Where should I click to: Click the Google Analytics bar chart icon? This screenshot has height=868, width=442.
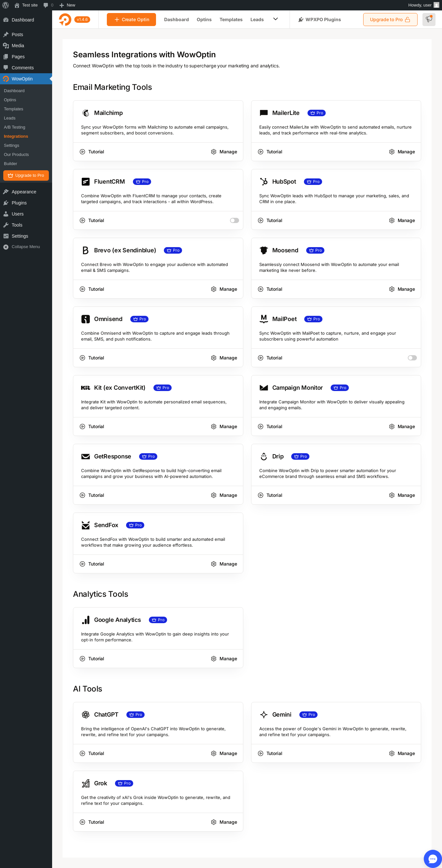(x=86, y=620)
